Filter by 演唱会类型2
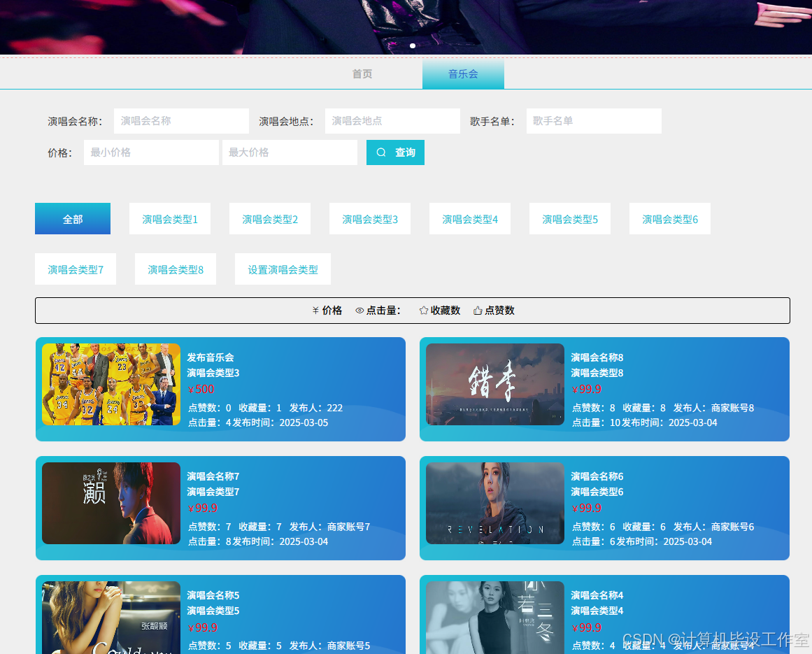 [x=270, y=218]
